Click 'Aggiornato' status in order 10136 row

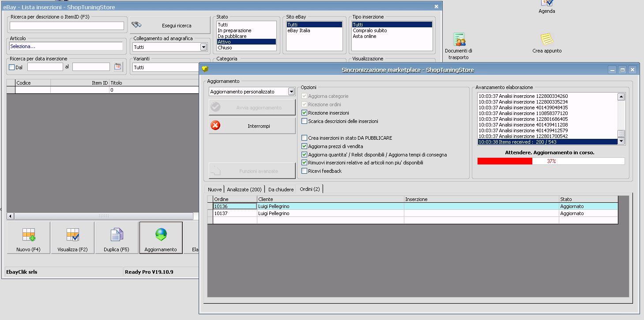(x=572, y=206)
